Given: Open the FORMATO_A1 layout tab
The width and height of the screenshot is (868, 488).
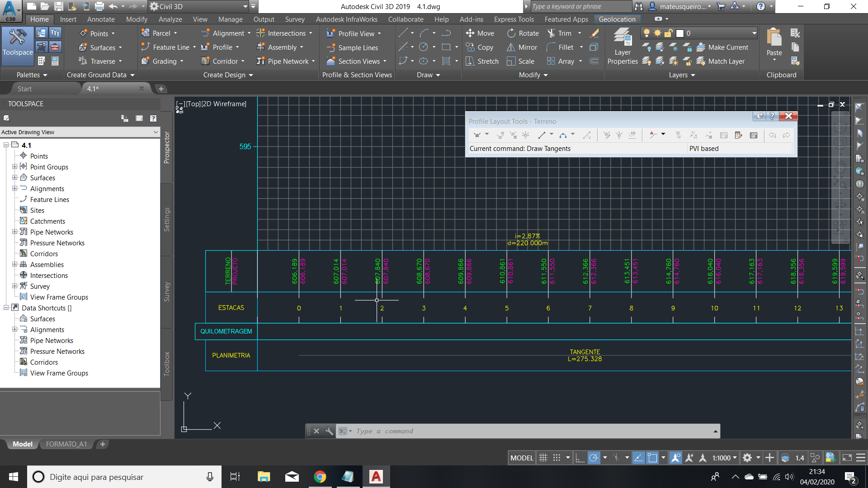Looking at the screenshot, I should (x=66, y=444).
